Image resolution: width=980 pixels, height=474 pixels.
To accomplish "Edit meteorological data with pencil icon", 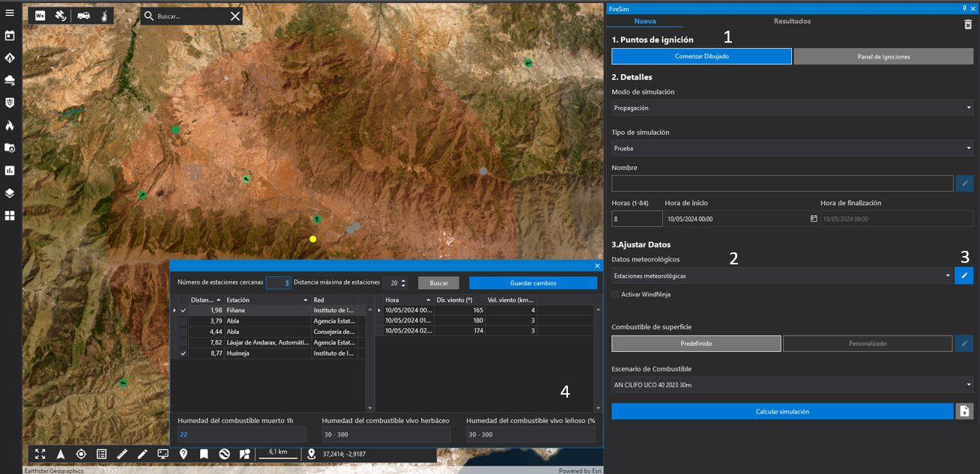I will pyautogui.click(x=964, y=276).
